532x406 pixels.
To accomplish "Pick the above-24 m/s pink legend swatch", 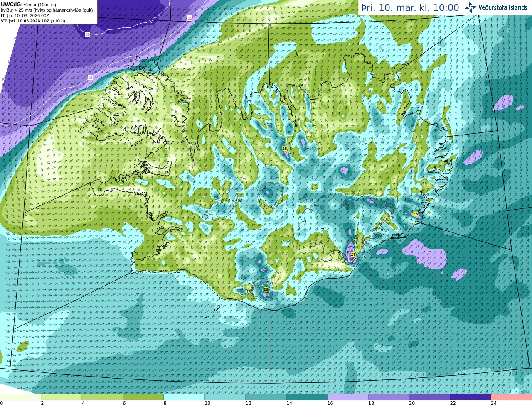I will point(512,397).
